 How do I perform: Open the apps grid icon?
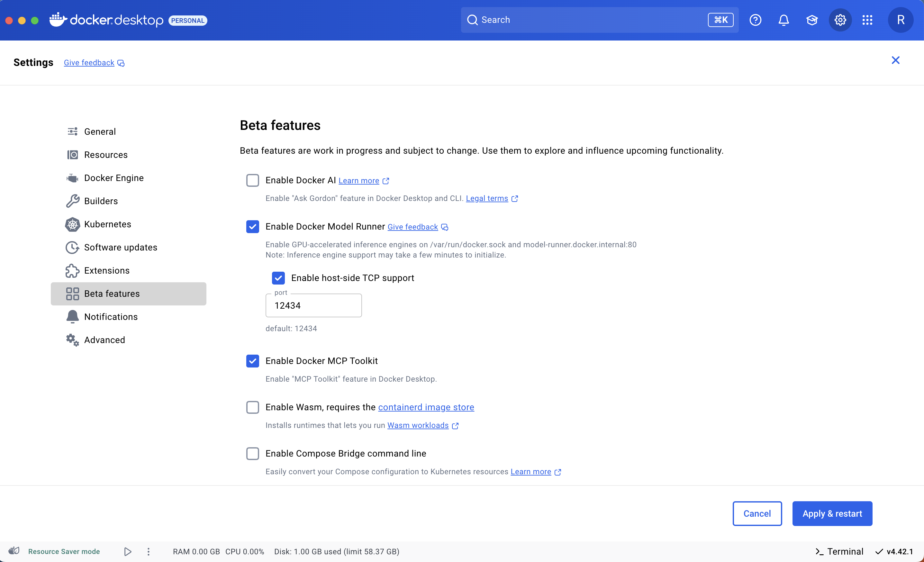pos(867,20)
